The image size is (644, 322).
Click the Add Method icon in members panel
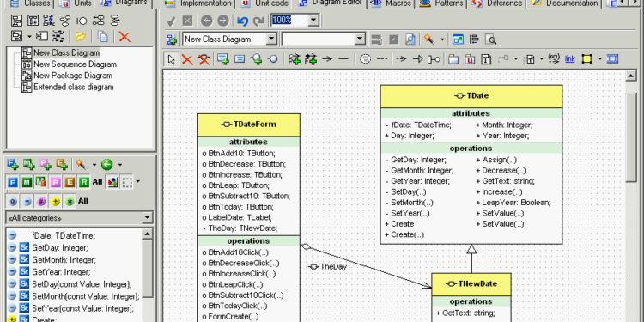[28, 165]
